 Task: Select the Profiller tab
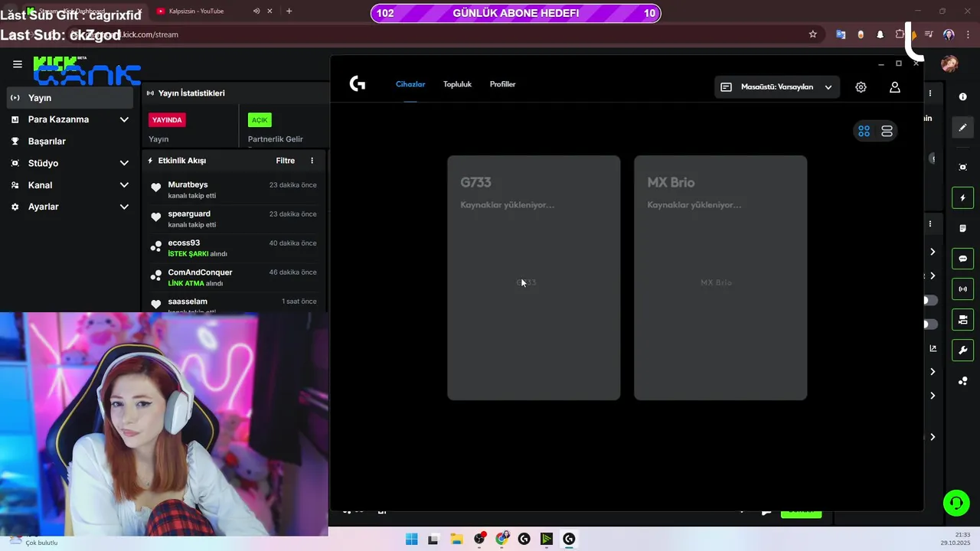[502, 84]
